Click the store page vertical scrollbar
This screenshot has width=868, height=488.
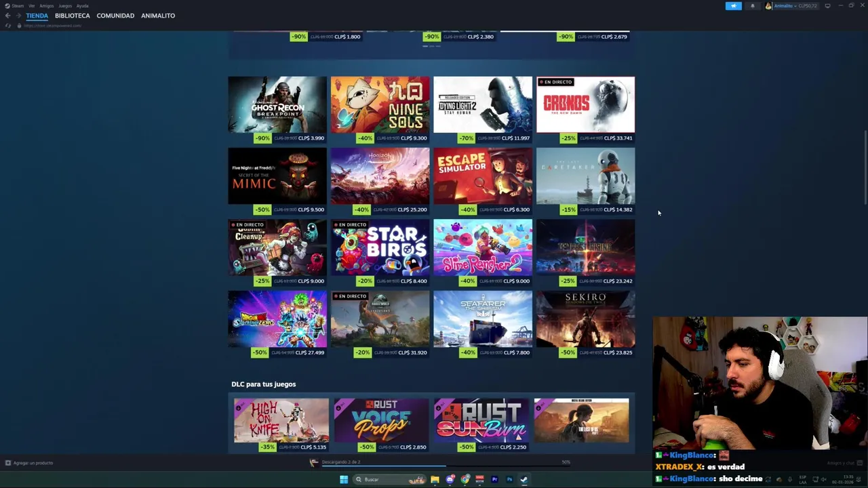click(865, 168)
